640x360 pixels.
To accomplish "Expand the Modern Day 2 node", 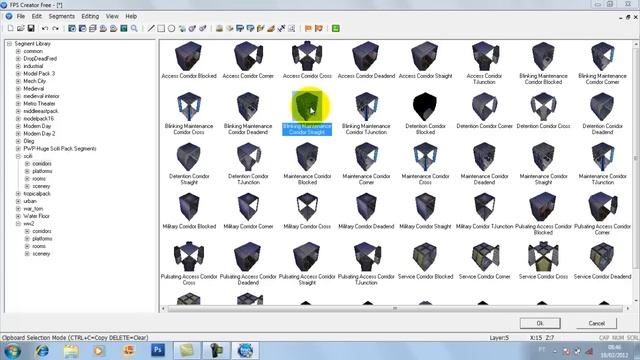I will [18, 133].
